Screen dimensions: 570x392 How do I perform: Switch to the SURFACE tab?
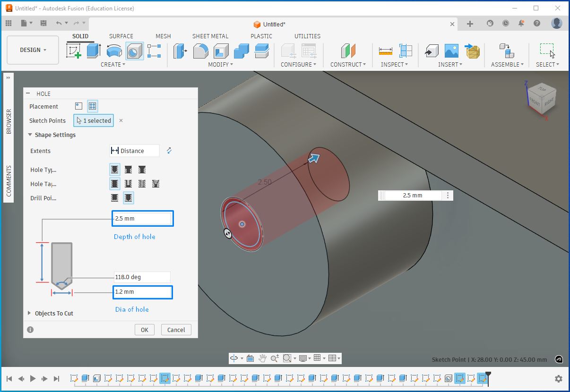[x=121, y=36]
